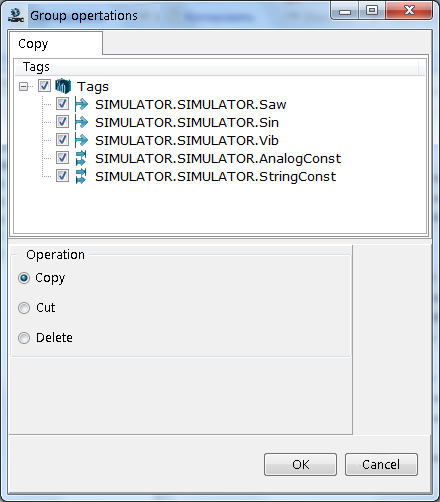
Task: Uncheck the SIMULATOR.SIMULATOR.Saw checkbox
Action: (x=62, y=104)
